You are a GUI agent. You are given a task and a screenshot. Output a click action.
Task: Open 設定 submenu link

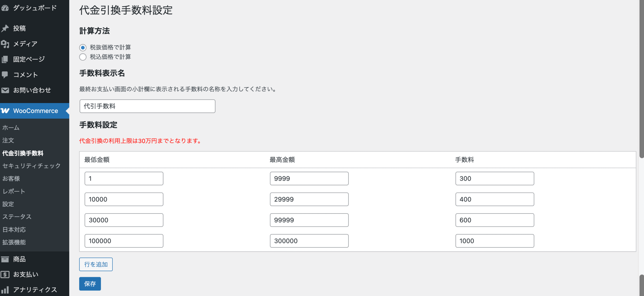click(x=8, y=204)
